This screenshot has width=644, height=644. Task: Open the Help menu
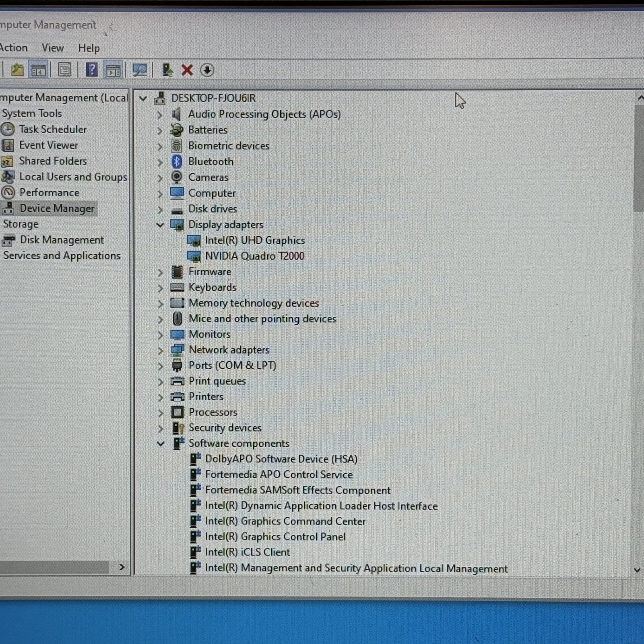[89, 48]
